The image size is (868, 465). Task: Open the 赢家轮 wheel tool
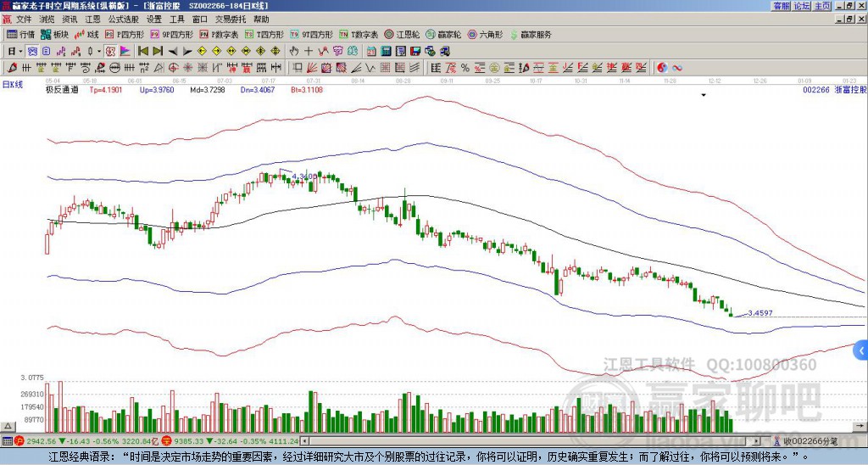coord(444,34)
